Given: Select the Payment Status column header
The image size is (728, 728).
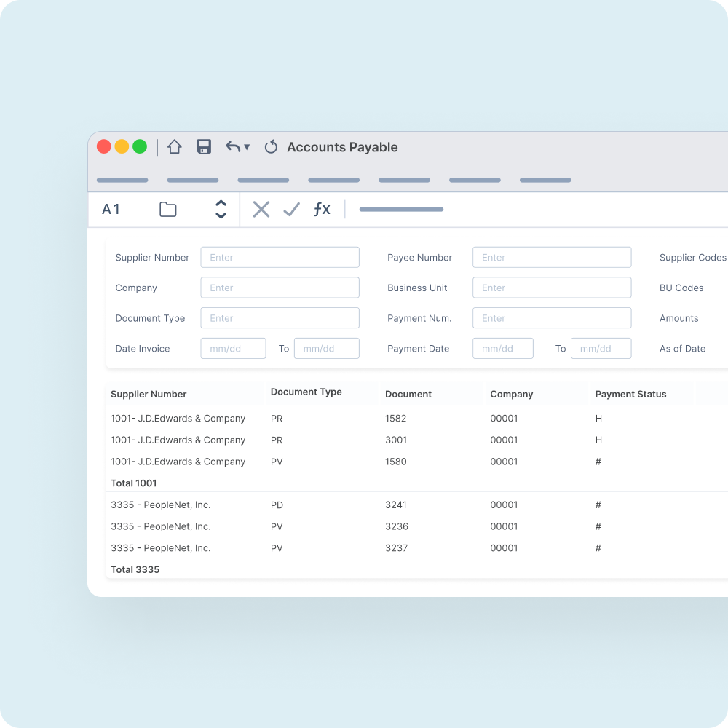Looking at the screenshot, I should [x=630, y=394].
